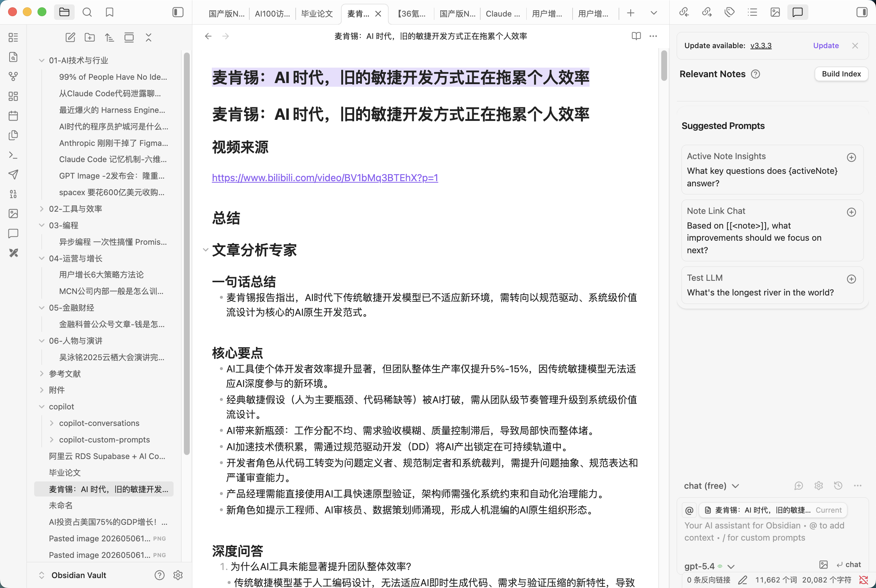Close the active 麦肯... tab

tap(378, 14)
